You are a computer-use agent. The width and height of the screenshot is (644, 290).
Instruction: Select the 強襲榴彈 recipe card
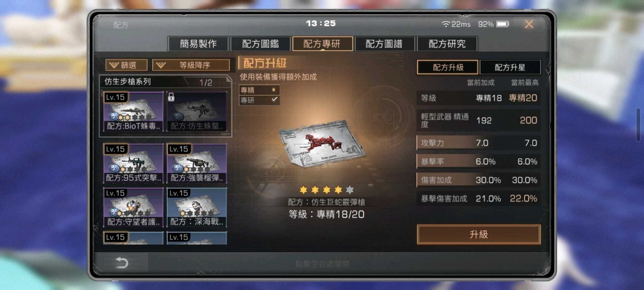pyautogui.click(x=197, y=163)
